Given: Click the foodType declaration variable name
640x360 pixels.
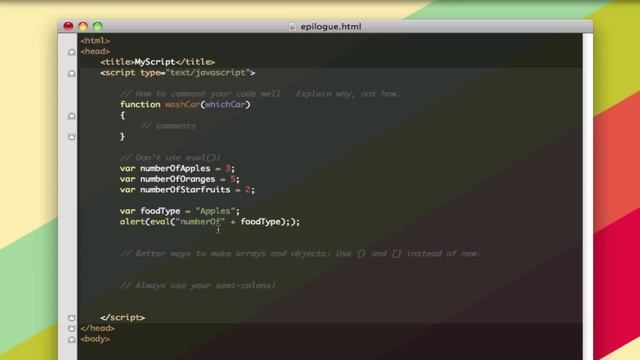Looking at the screenshot, I should (160, 211).
